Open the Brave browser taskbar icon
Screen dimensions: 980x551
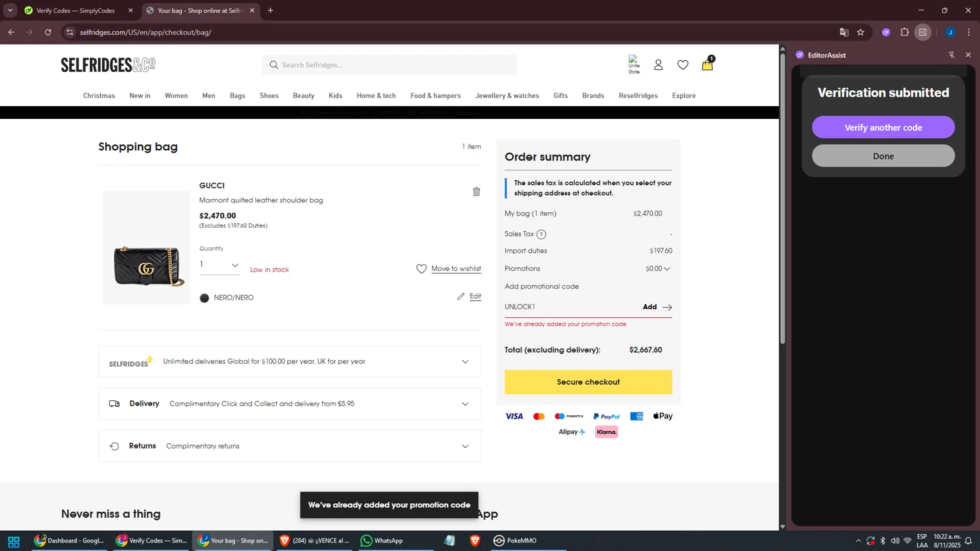[475, 541]
